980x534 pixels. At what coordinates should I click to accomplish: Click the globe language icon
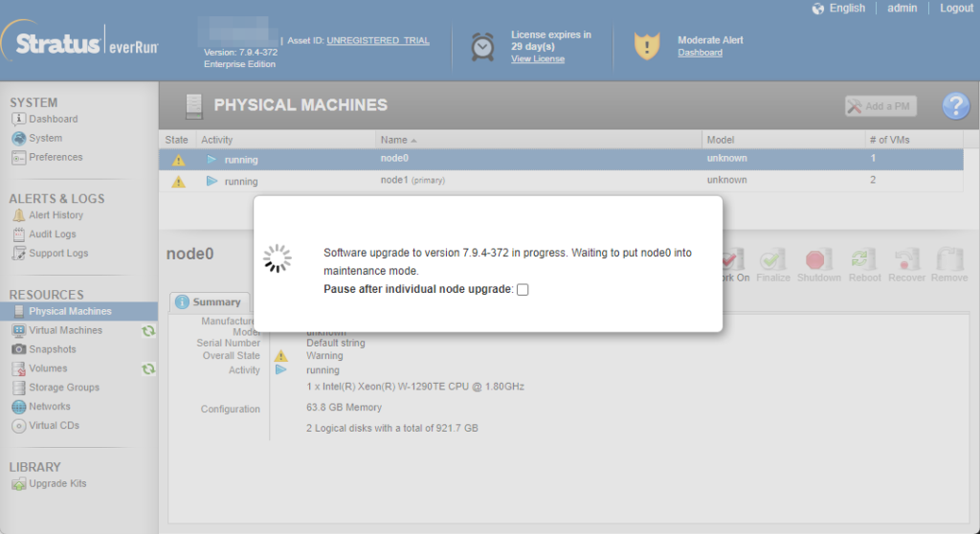[x=817, y=9]
